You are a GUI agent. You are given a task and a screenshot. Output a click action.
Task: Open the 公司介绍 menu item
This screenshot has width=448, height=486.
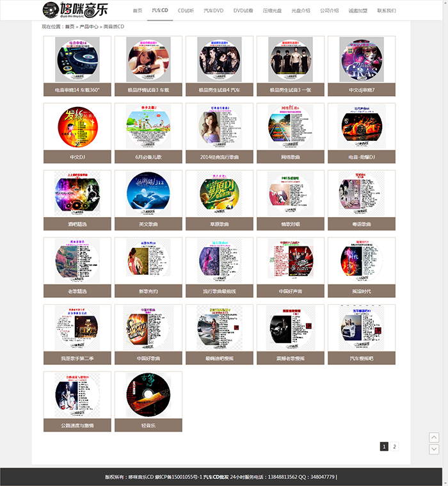pyautogui.click(x=329, y=10)
